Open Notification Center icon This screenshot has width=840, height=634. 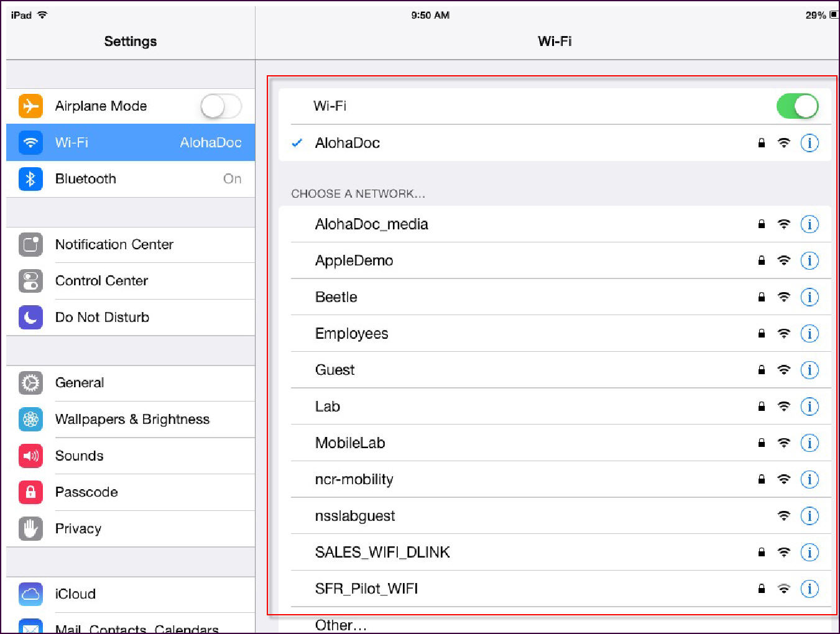pyautogui.click(x=30, y=245)
